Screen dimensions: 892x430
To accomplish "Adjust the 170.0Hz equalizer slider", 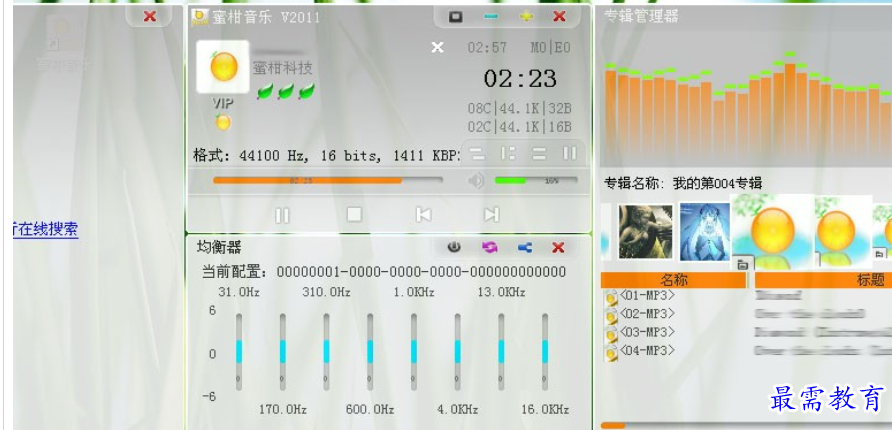I will point(283,352).
